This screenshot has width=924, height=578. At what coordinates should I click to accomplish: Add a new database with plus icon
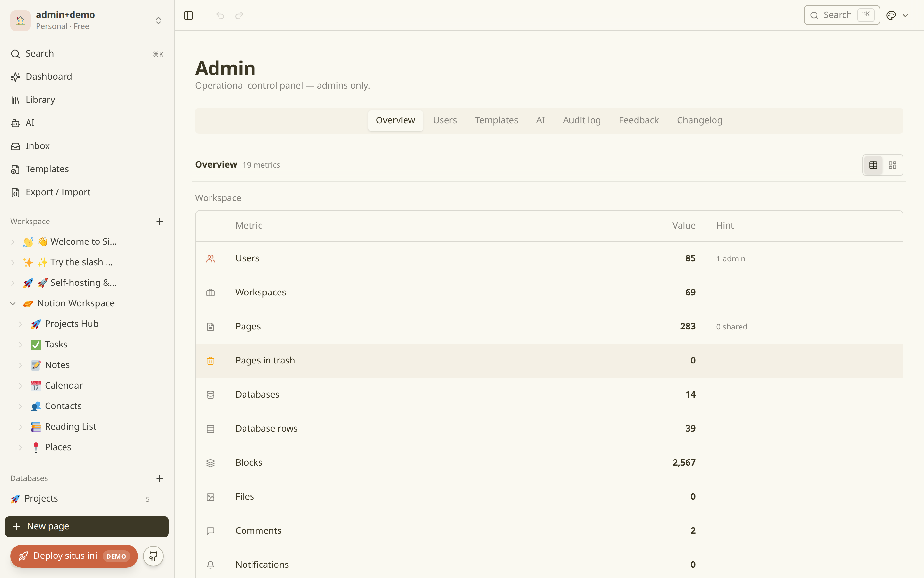[159, 478]
